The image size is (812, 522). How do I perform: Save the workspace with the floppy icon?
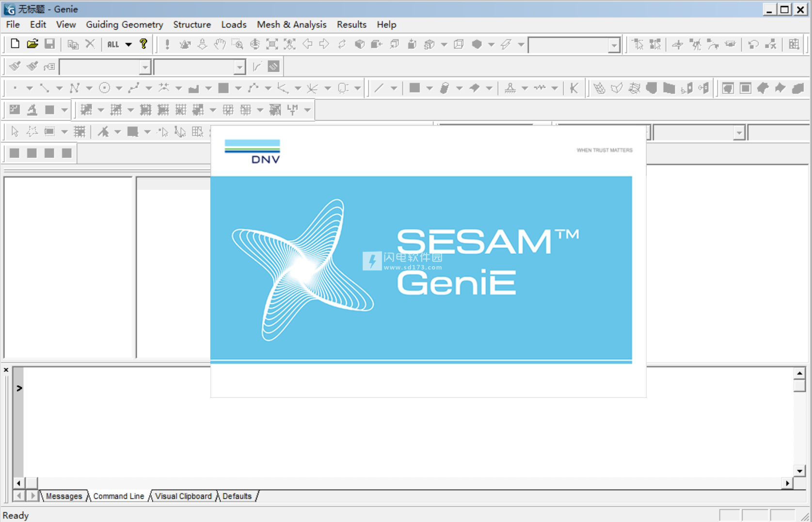(x=49, y=44)
